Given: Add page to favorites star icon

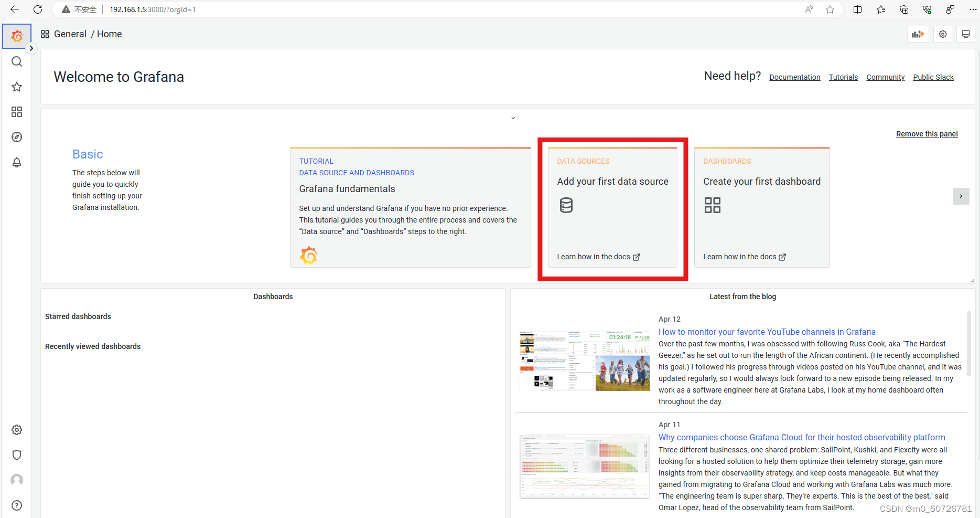Looking at the screenshot, I should pos(830,9).
